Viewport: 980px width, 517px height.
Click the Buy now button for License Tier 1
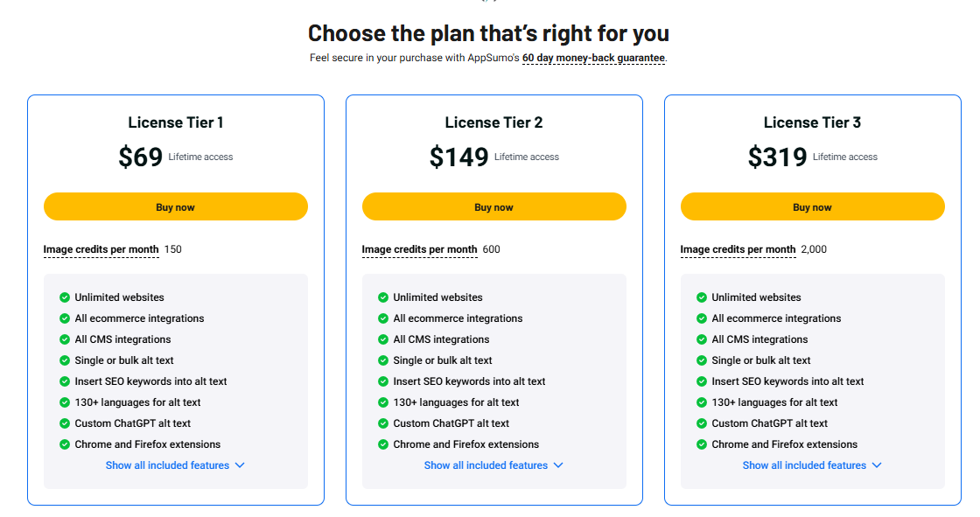coord(176,206)
